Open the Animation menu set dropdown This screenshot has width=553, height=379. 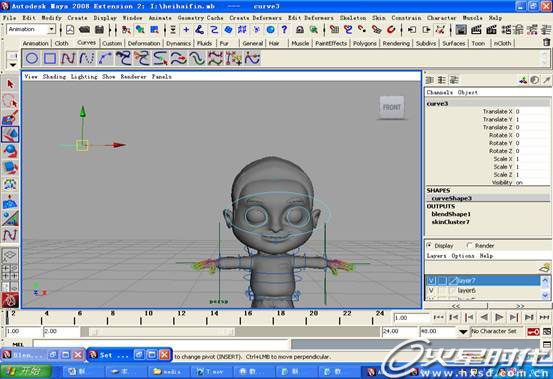[x=31, y=29]
